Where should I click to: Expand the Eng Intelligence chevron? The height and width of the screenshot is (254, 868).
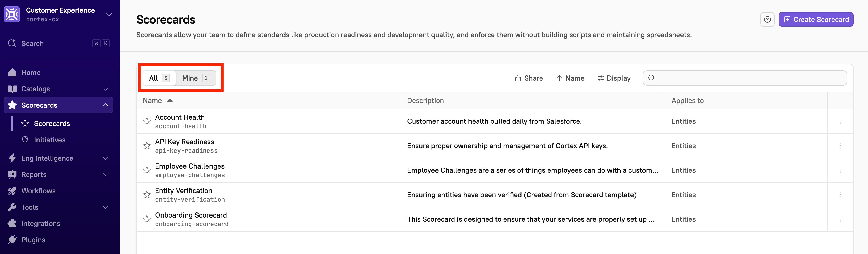point(105,158)
